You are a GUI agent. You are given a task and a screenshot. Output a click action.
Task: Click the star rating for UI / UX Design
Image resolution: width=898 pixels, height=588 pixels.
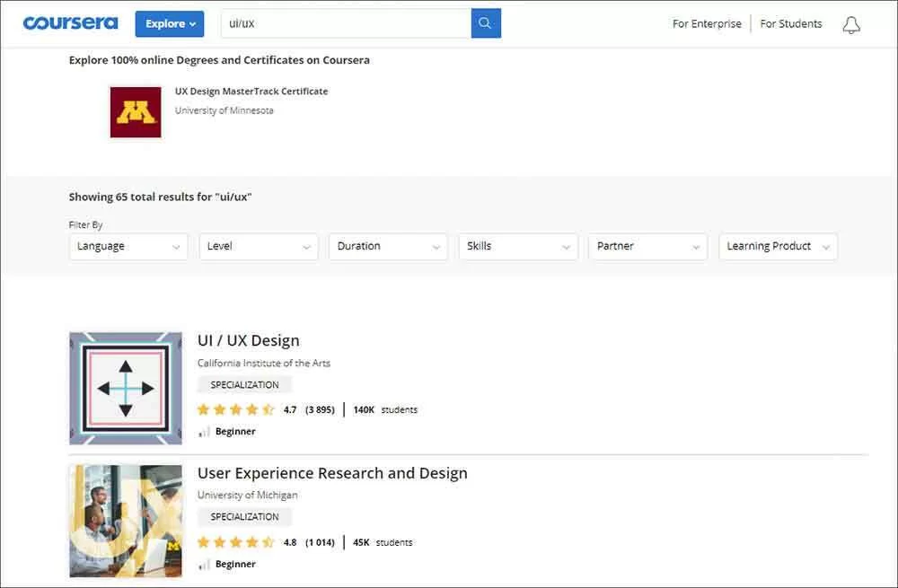tap(235, 409)
